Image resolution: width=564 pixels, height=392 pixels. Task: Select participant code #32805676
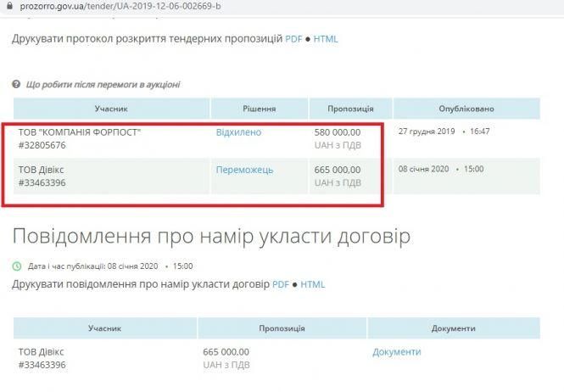tap(42, 145)
